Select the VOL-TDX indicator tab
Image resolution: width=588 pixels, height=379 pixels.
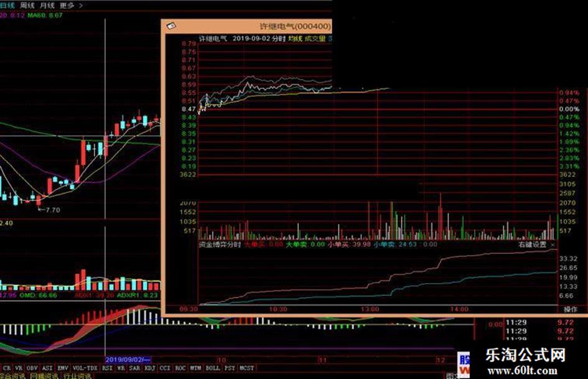(x=85, y=368)
